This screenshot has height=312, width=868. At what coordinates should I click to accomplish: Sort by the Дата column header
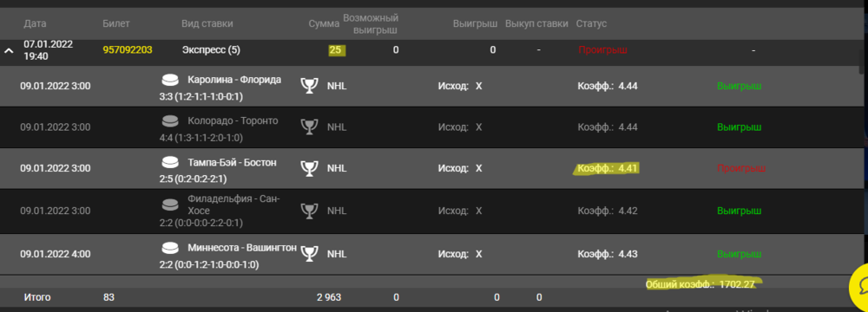click(35, 23)
